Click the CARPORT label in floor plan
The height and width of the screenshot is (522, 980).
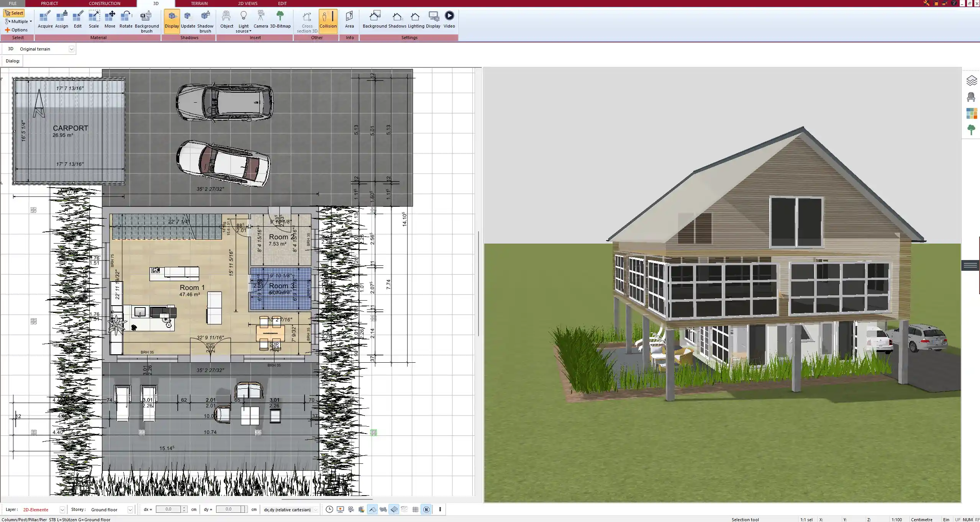(70, 128)
